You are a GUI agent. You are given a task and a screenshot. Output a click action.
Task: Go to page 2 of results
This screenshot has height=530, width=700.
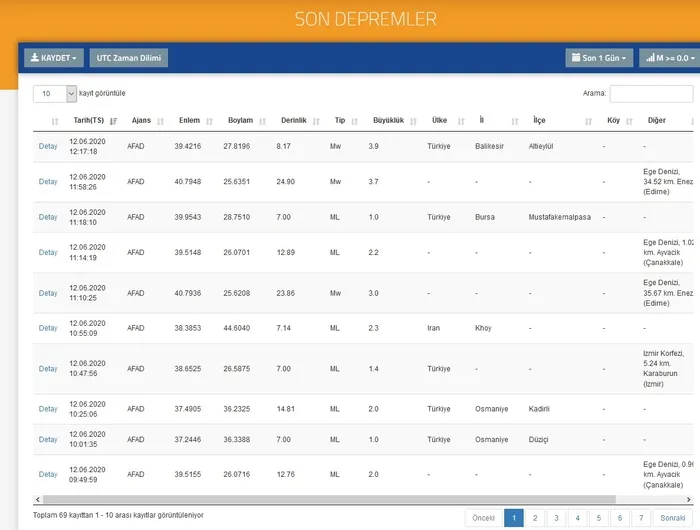pos(536,518)
